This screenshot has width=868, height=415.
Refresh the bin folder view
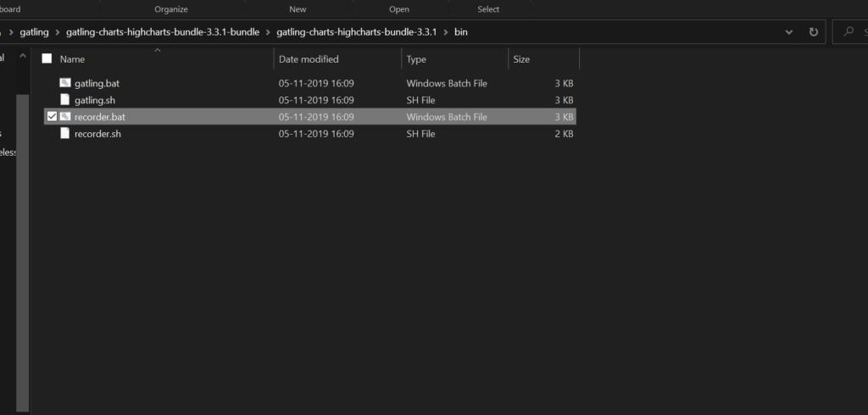[813, 32]
